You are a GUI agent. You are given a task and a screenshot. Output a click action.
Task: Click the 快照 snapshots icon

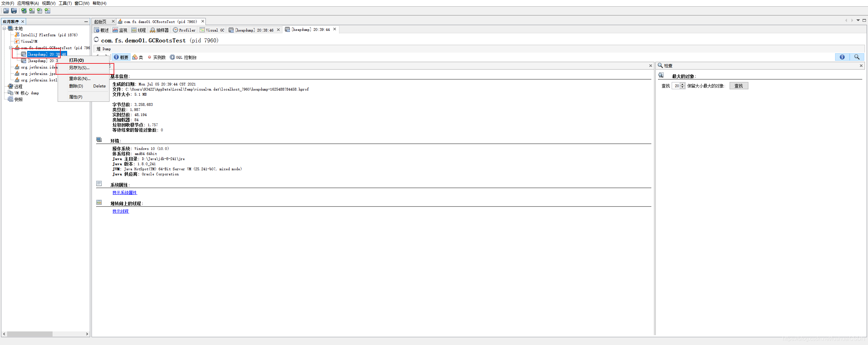11,99
